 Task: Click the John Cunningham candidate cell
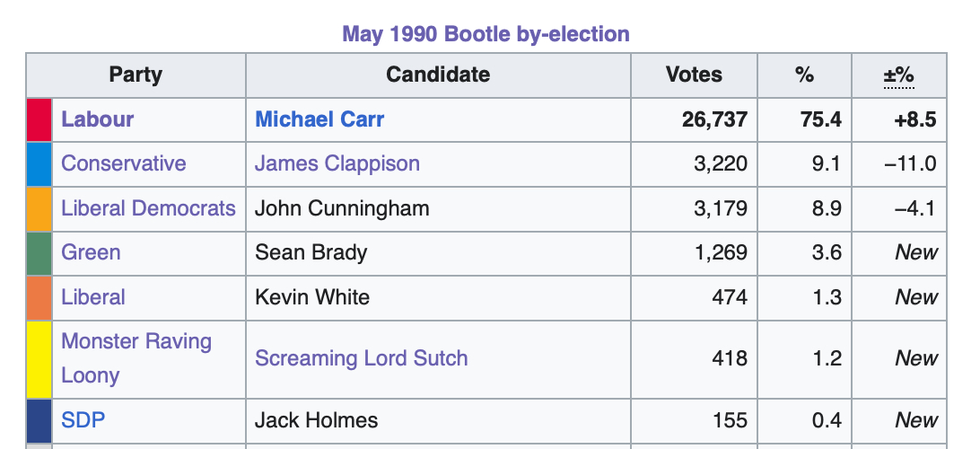click(342, 208)
